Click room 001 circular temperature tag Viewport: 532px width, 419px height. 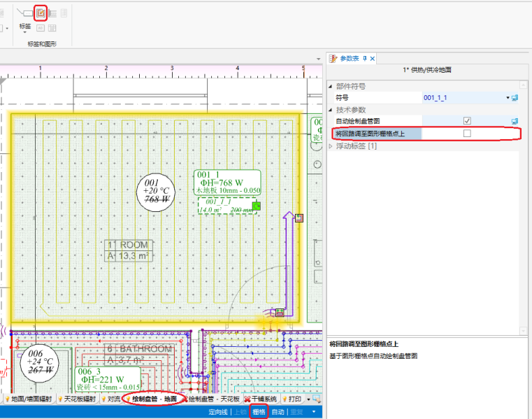tap(156, 192)
